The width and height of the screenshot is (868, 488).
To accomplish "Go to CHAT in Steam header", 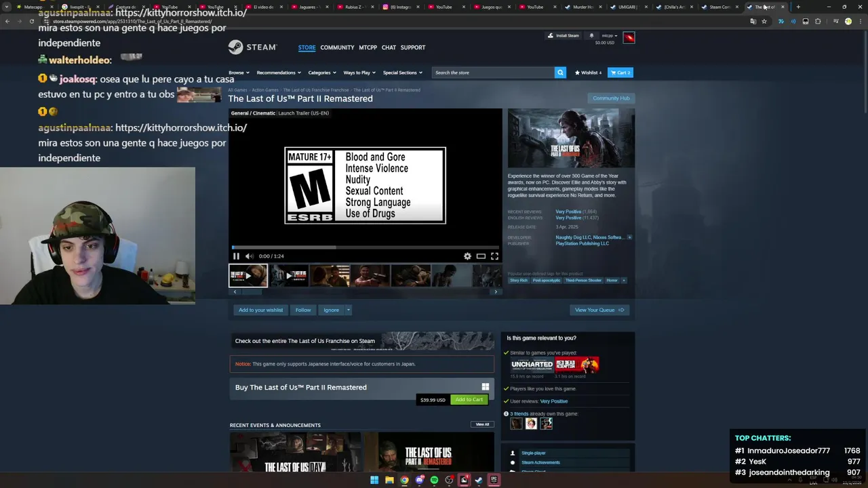I will [389, 47].
